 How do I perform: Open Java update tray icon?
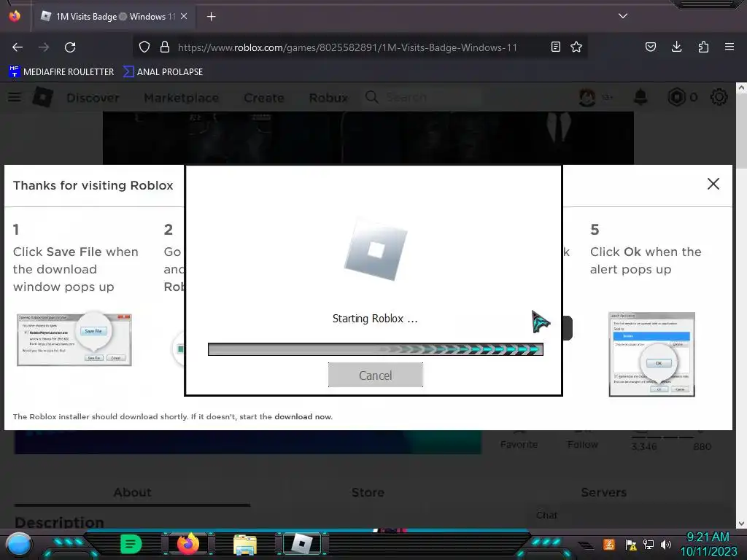click(x=609, y=544)
